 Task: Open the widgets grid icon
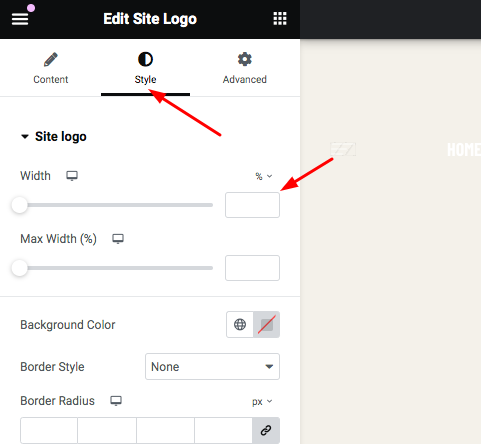pos(280,19)
